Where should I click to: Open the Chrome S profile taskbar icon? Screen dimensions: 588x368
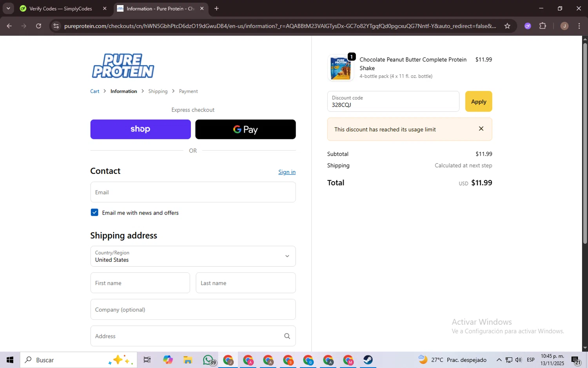coord(288,360)
